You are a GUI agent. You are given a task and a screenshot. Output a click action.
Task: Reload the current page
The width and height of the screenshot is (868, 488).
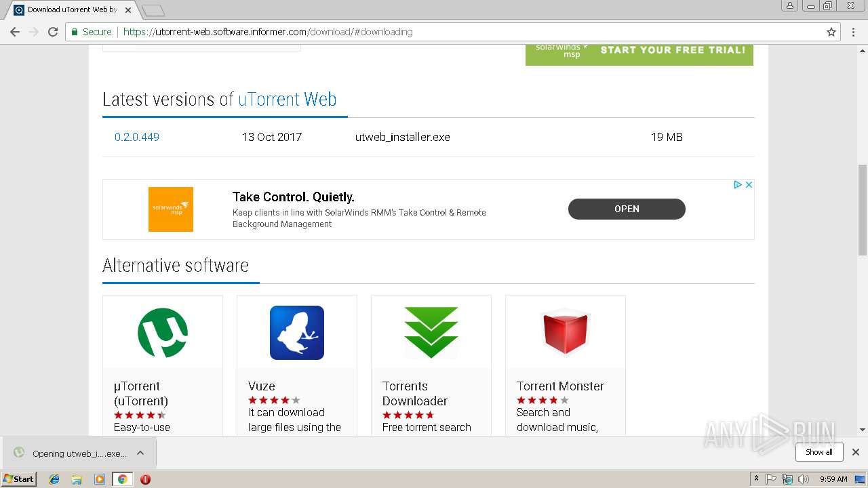(x=53, y=32)
